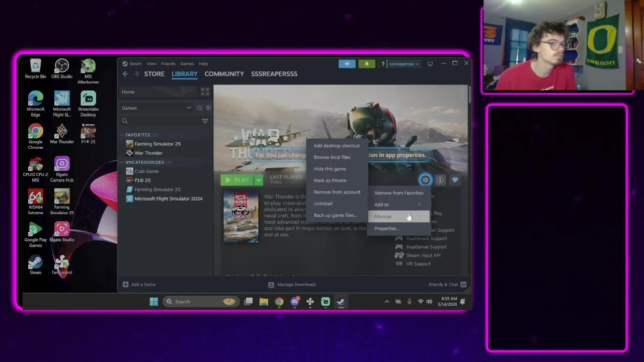Open Play button options dropdown arrow
The image size is (644, 362).
click(258, 180)
